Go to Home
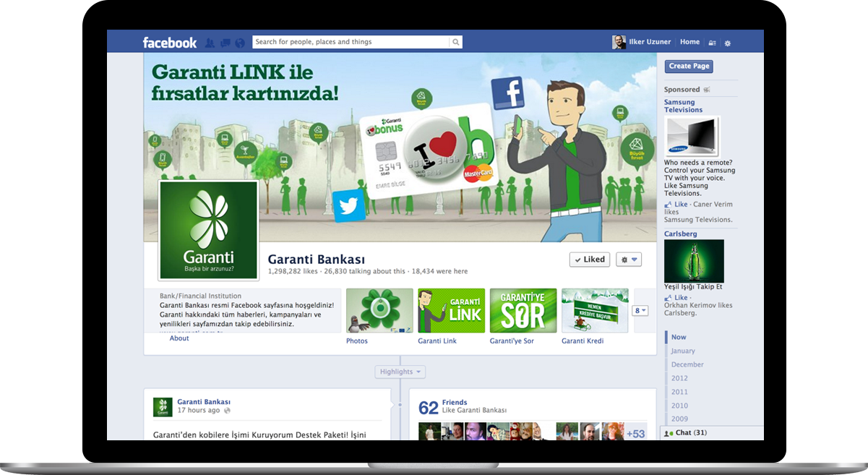Viewport: 868px width, 475px height. coord(689,42)
